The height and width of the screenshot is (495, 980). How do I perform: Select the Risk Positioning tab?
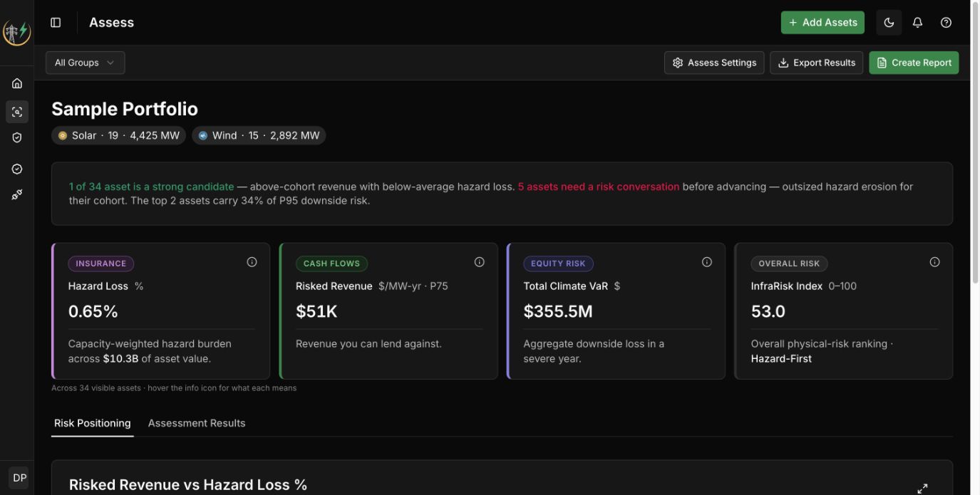pyautogui.click(x=93, y=423)
